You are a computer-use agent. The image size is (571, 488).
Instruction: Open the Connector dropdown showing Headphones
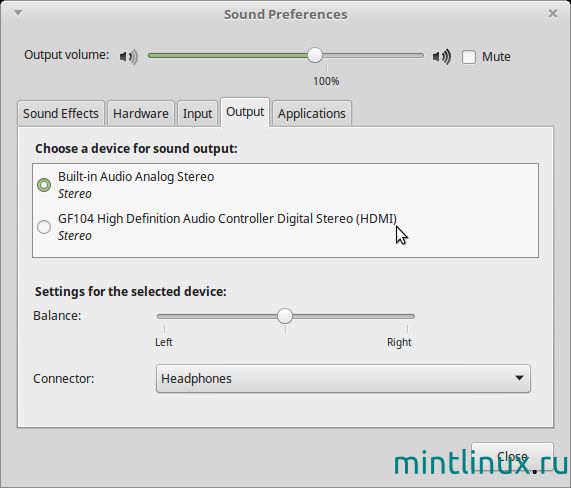point(343,379)
